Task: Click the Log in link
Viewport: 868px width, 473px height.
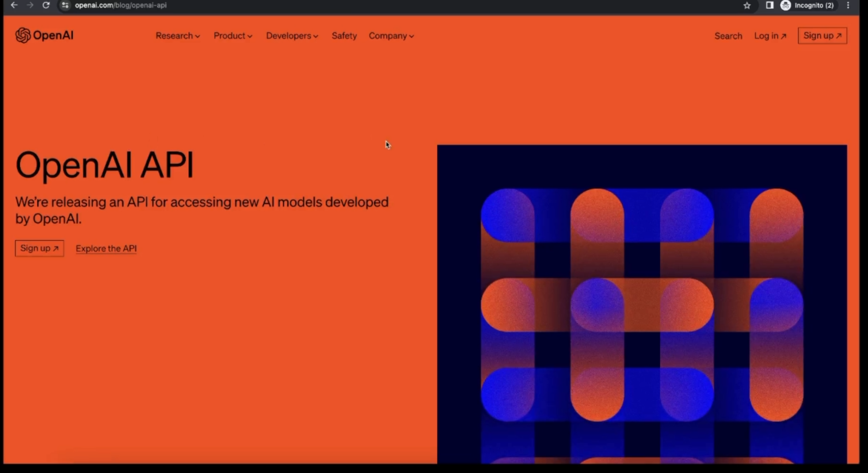Action: (770, 36)
